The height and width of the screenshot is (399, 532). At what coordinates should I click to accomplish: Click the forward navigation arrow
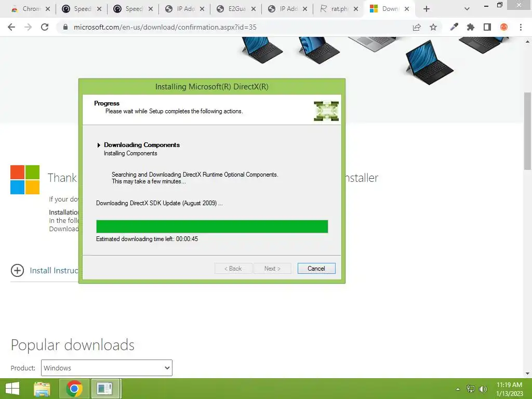pyautogui.click(x=28, y=27)
